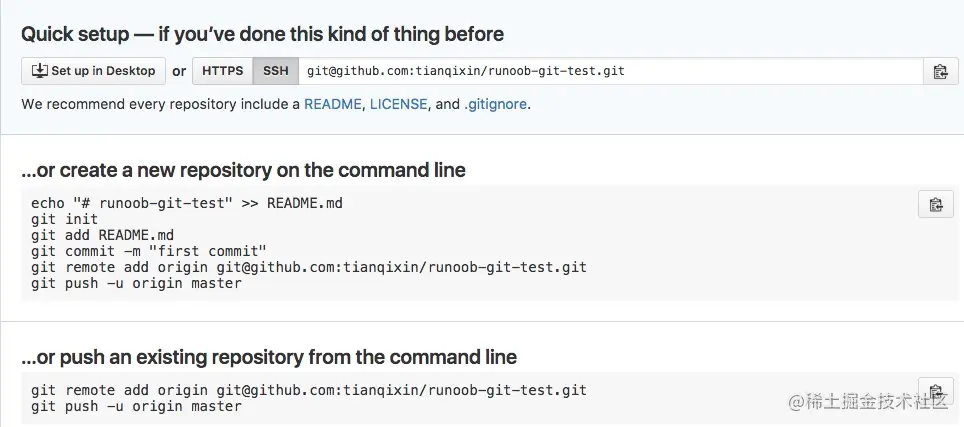
Task: Copy the create new repository commands
Action: tap(936, 205)
